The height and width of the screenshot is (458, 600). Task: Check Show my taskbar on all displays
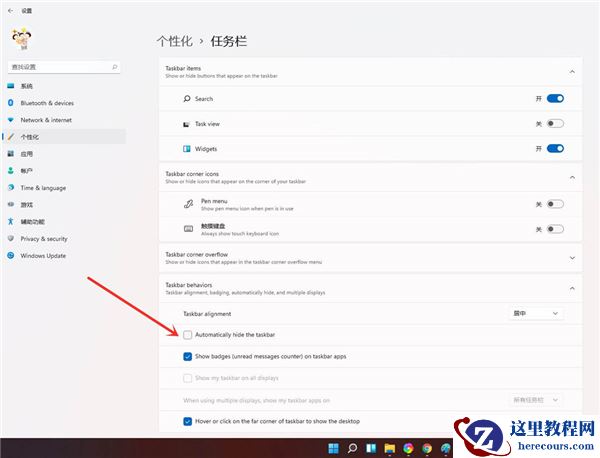click(x=188, y=378)
